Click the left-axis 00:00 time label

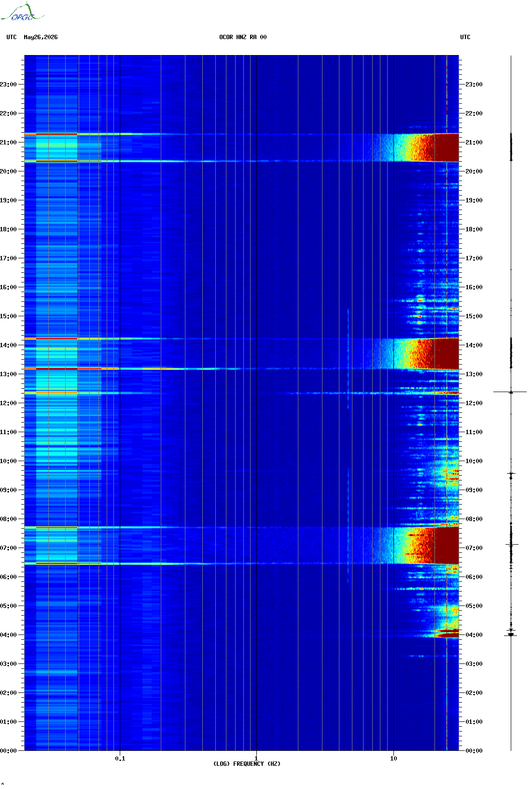[x=8, y=751]
